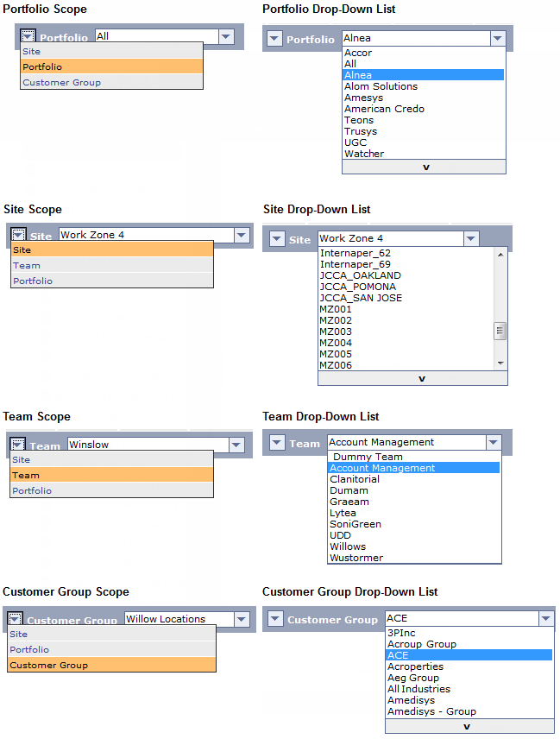The width and height of the screenshot is (560, 739).
Task: Select Amesys in portfolio list
Action: coord(424,98)
